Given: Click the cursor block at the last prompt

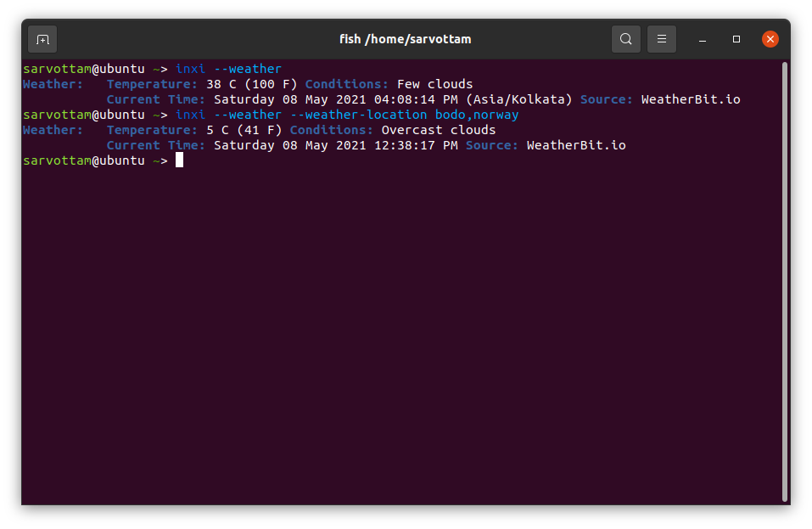Looking at the screenshot, I should pos(179,160).
